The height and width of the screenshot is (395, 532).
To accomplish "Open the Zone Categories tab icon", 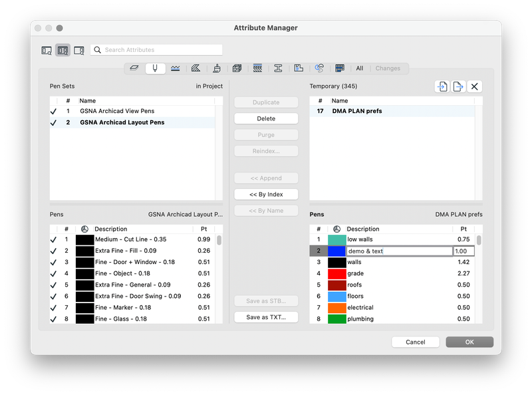I will [x=299, y=68].
